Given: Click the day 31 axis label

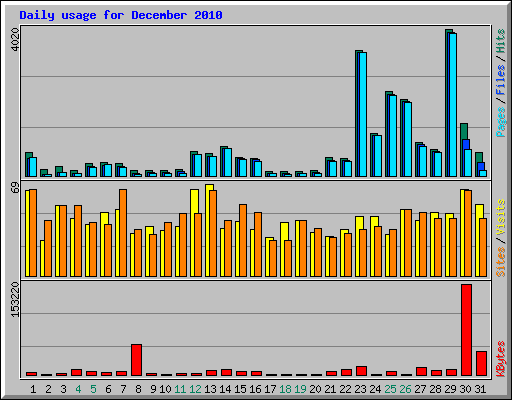Looking at the screenshot, I should (480, 389).
